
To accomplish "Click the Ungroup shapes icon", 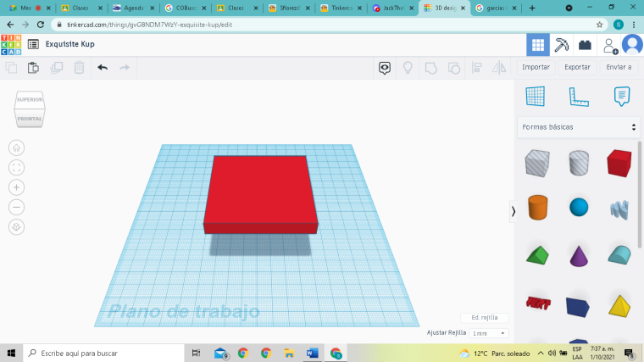I will (454, 68).
